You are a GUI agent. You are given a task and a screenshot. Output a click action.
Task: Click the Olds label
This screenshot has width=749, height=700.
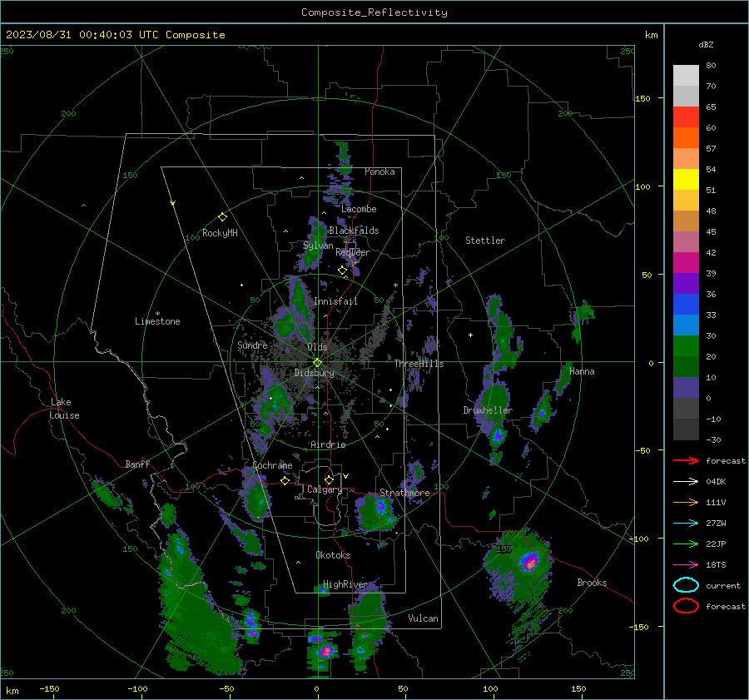pyautogui.click(x=317, y=347)
